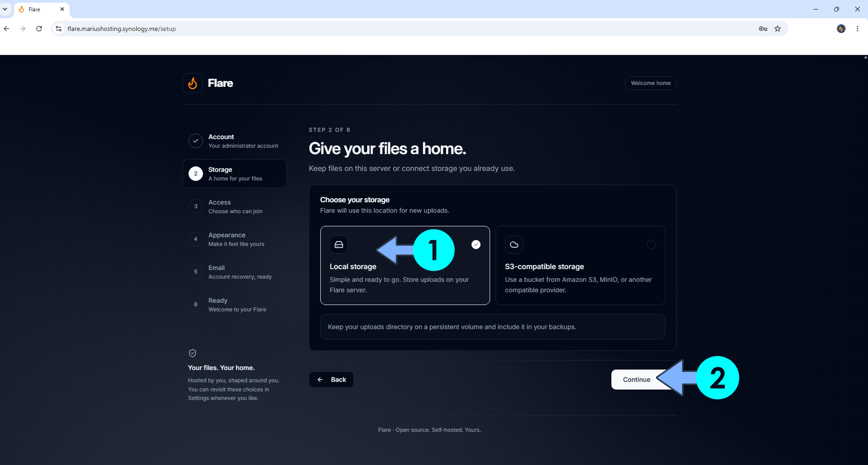Click the Flare wordmark title
868x465 pixels.
(220, 83)
